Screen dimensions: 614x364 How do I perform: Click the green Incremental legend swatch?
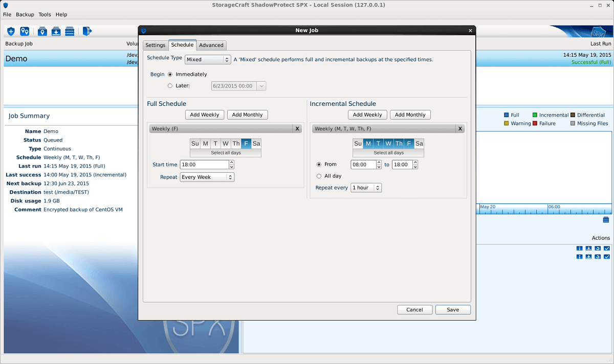point(535,115)
